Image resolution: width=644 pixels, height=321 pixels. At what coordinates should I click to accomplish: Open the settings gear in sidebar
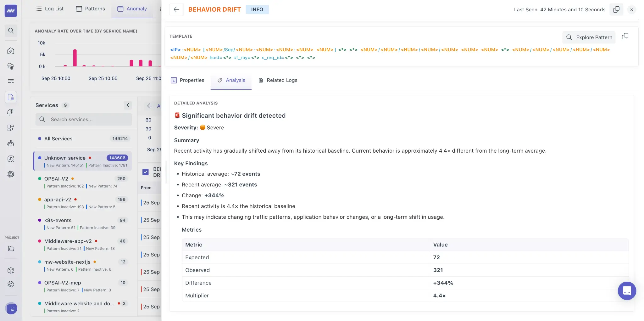(11, 284)
